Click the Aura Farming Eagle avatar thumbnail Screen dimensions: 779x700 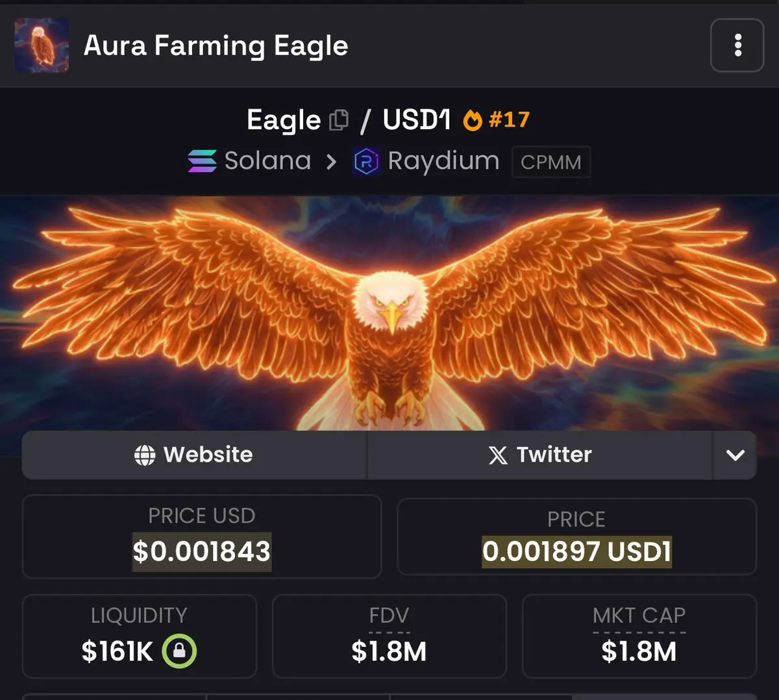pos(42,45)
